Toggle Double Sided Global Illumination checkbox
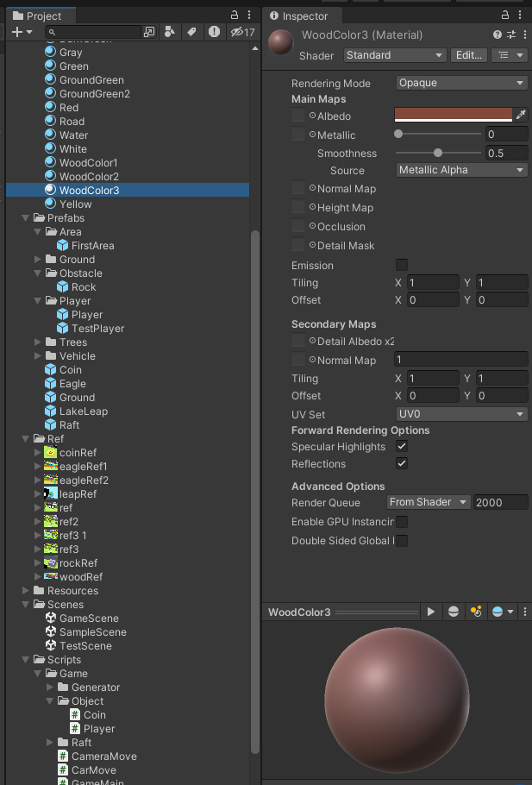 402,541
